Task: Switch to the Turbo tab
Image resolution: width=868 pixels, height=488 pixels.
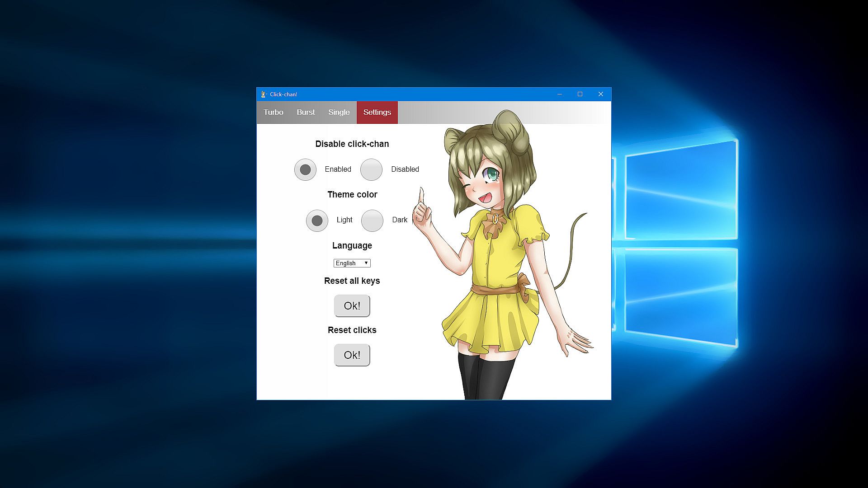Action: click(x=274, y=113)
